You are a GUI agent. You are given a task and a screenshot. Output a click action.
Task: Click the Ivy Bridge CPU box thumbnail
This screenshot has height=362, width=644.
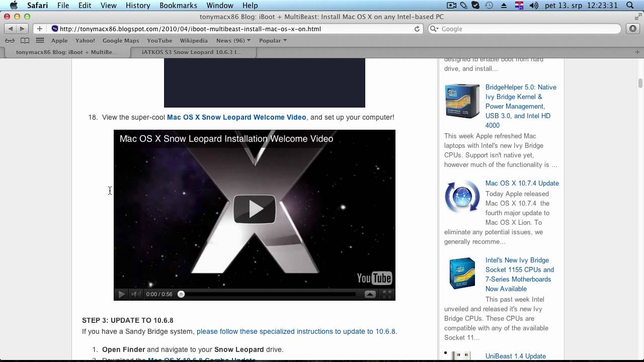pyautogui.click(x=462, y=273)
